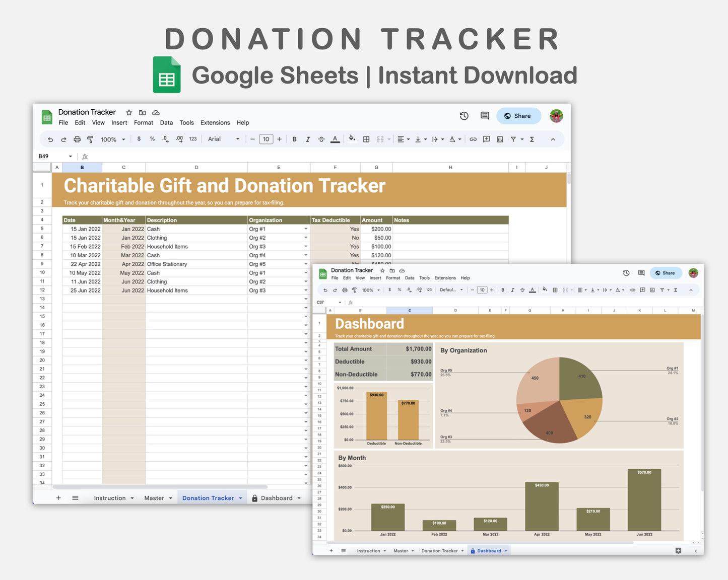The height and width of the screenshot is (580, 728).
Task: Click print icon in larger back window toolbar
Action: click(x=77, y=139)
